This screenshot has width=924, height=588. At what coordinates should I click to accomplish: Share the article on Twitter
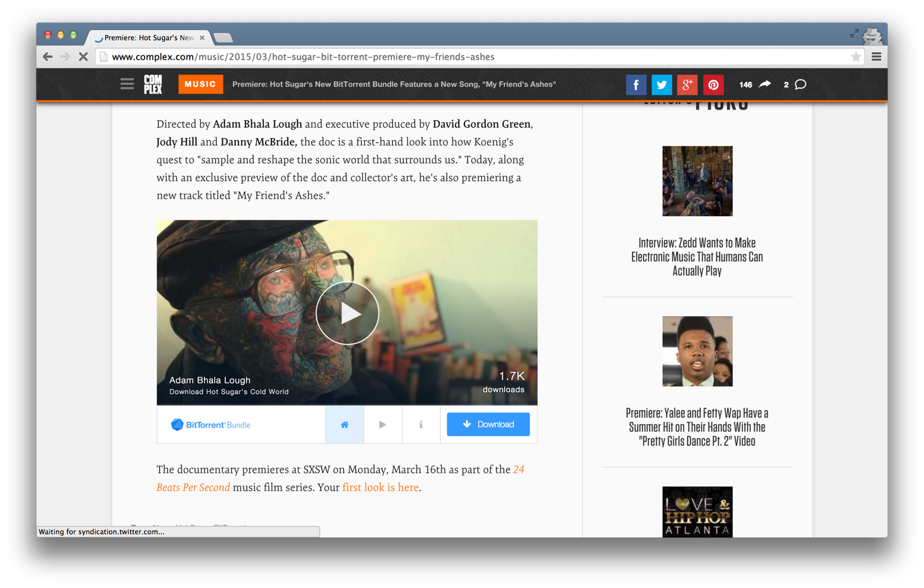point(662,84)
